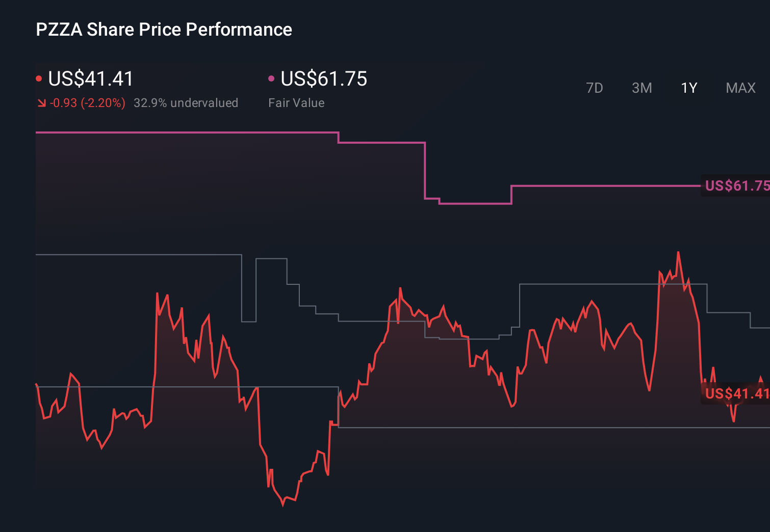Select the US$41.41 price tag on chart edge
This screenshot has height=532, width=770.
tap(736, 393)
